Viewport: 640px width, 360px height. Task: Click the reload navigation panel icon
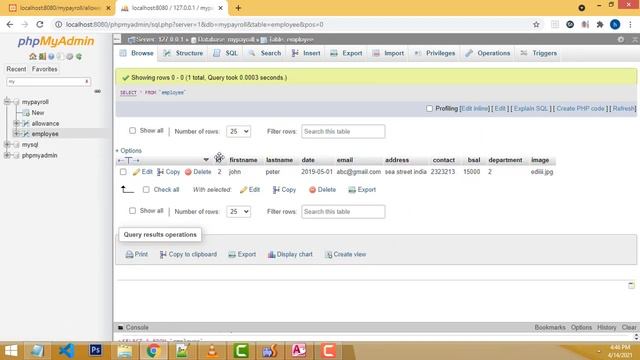[x=79, y=56]
